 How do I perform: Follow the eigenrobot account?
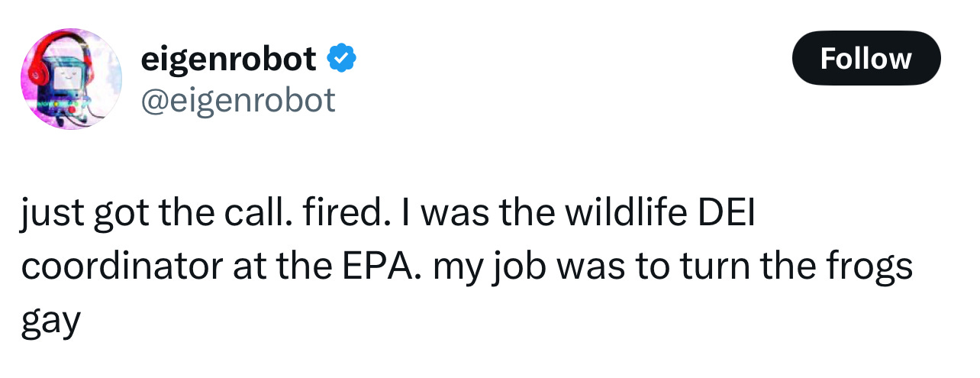click(866, 58)
